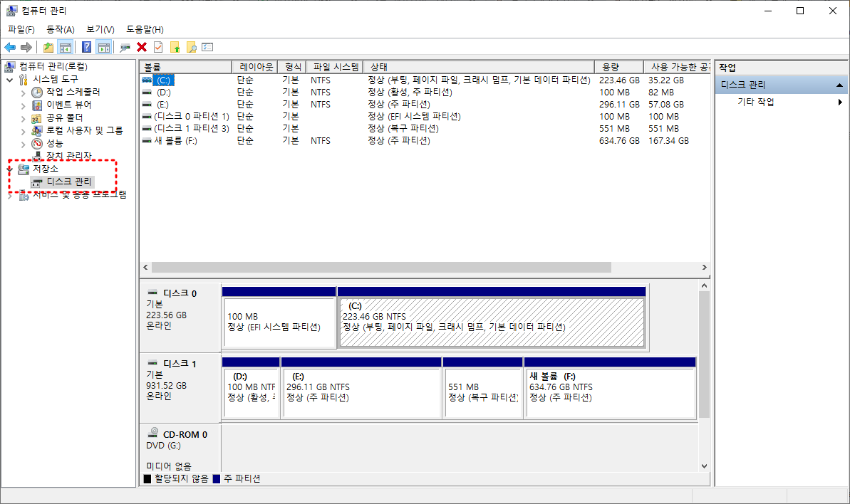
Task: Open Help via the blue question mark icon
Action: click(86, 48)
